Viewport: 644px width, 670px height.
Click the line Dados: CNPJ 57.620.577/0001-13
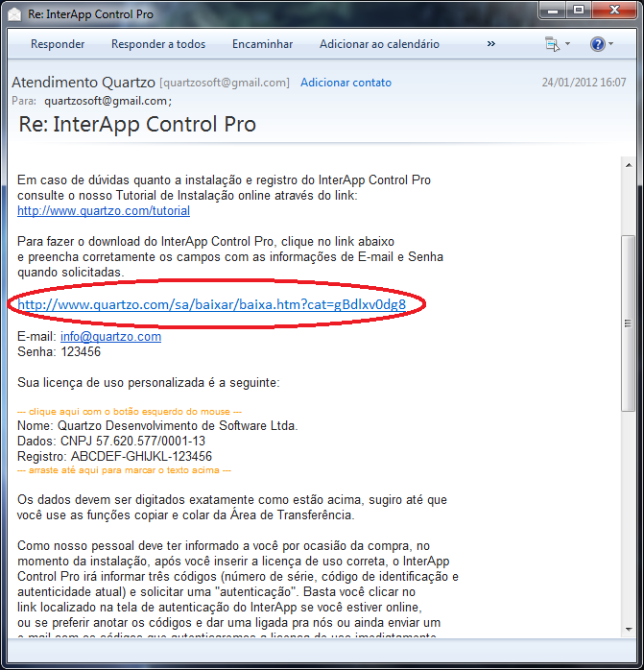pos(111,441)
